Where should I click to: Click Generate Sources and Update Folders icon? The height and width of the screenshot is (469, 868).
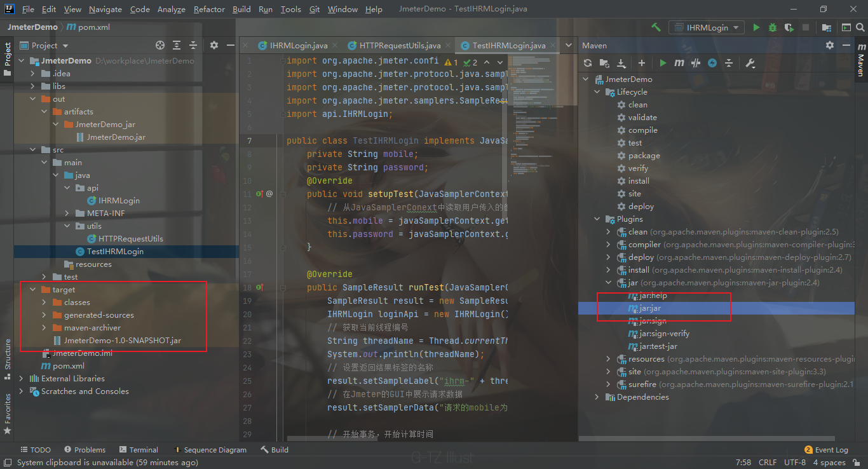(x=604, y=63)
